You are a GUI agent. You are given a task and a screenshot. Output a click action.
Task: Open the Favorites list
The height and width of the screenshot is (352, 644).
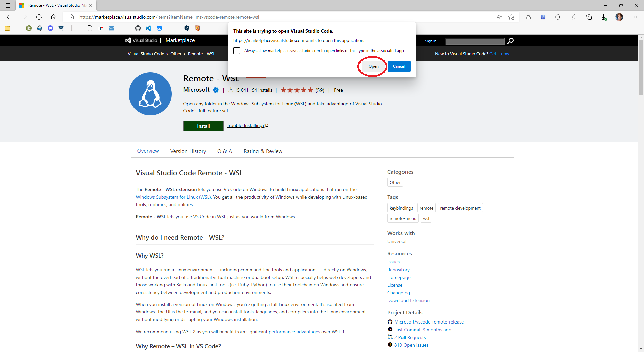[x=574, y=17]
